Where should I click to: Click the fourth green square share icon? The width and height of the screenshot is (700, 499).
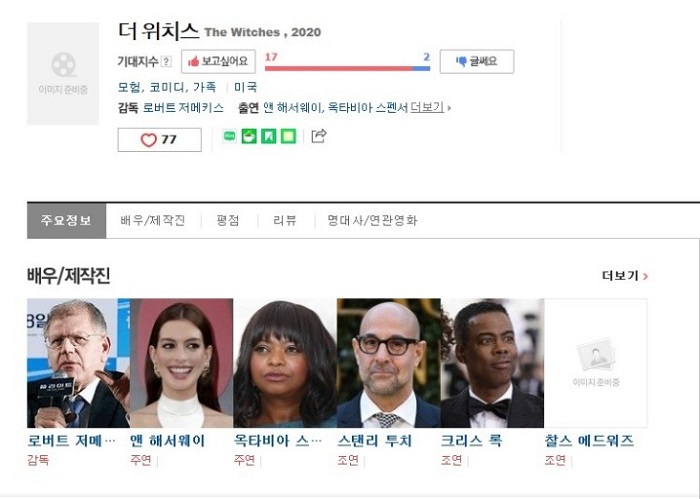click(288, 136)
